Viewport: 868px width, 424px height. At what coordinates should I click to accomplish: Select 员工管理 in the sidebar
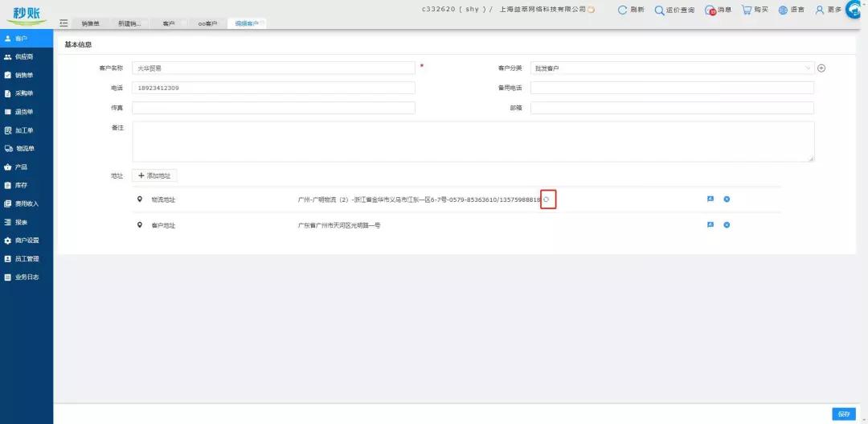point(27,258)
